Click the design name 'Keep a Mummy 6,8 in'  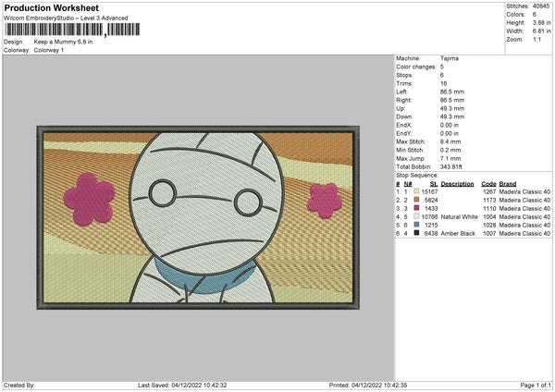pyautogui.click(x=63, y=42)
